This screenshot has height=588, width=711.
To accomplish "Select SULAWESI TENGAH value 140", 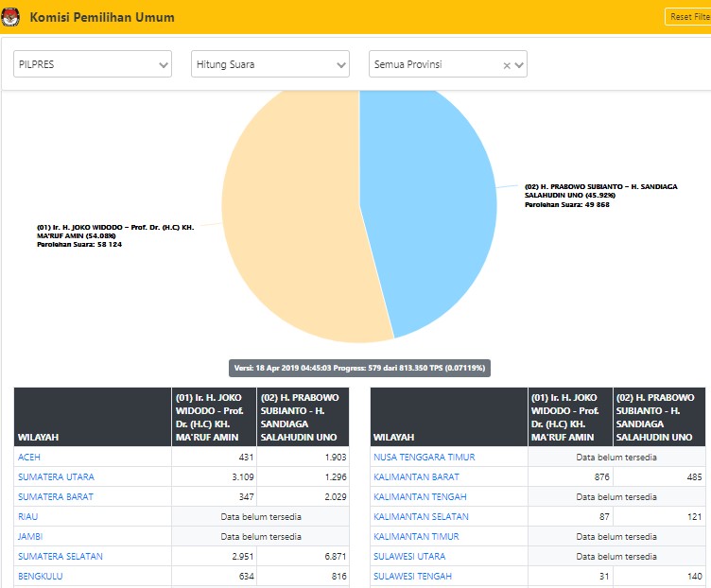I will [x=694, y=577].
